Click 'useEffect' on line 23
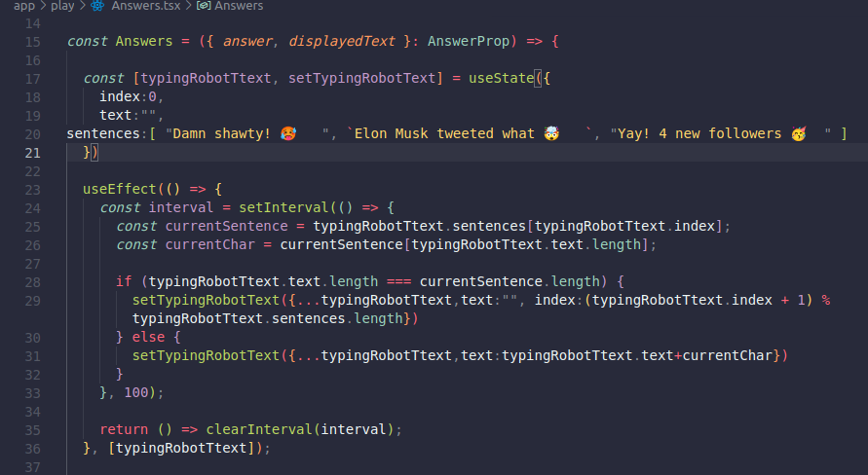The image size is (868, 475). [120, 189]
